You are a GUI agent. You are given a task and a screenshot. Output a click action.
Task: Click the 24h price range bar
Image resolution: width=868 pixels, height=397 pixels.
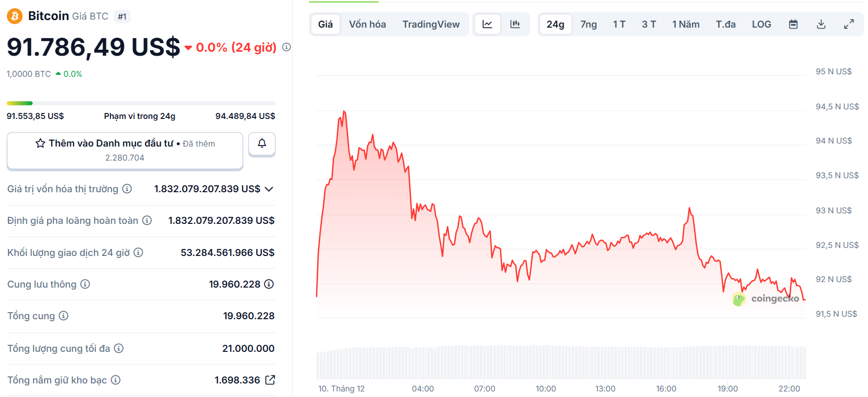click(x=140, y=103)
